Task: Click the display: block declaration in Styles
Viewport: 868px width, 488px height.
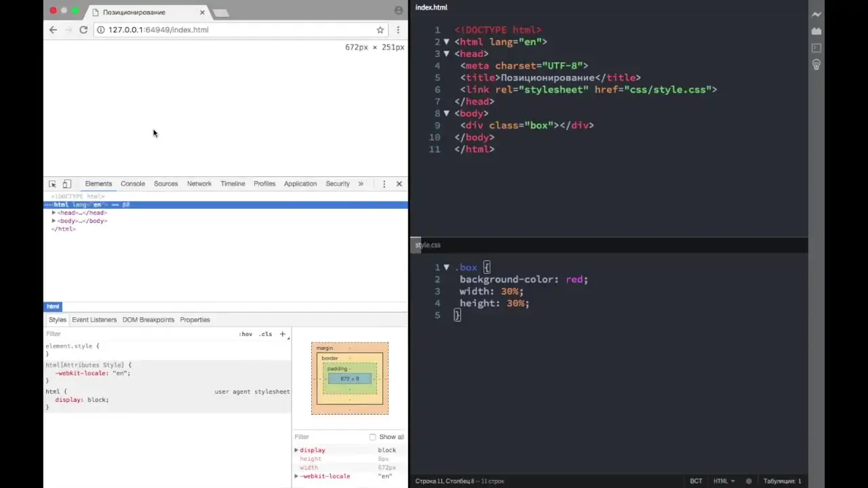Action: [82, 400]
